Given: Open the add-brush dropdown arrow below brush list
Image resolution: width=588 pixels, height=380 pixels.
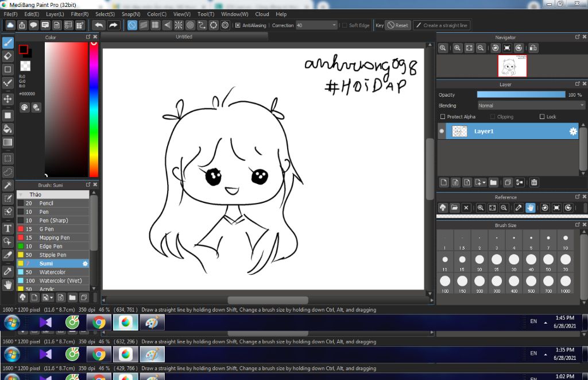Looking at the screenshot, I should click(x=51, y=298).
